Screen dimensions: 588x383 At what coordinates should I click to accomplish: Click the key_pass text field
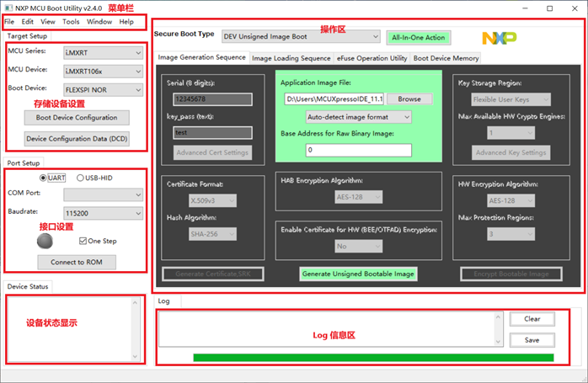(212, 133)
